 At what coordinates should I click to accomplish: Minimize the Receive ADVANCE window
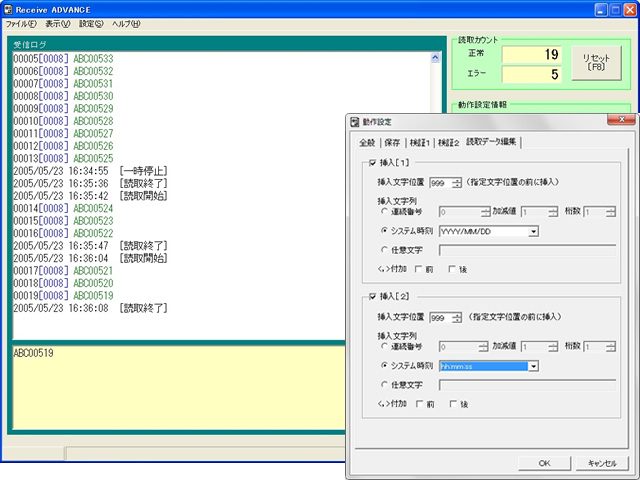(600, 10)
